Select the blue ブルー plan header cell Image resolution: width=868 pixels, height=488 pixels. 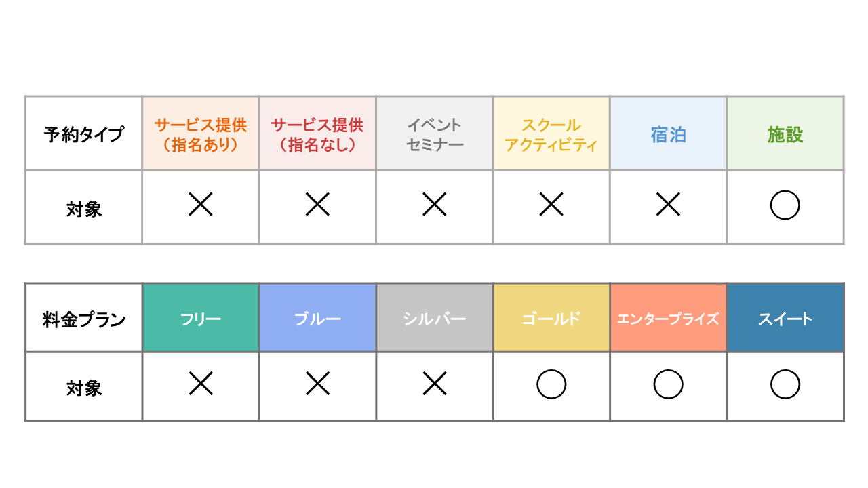point(317,318)
